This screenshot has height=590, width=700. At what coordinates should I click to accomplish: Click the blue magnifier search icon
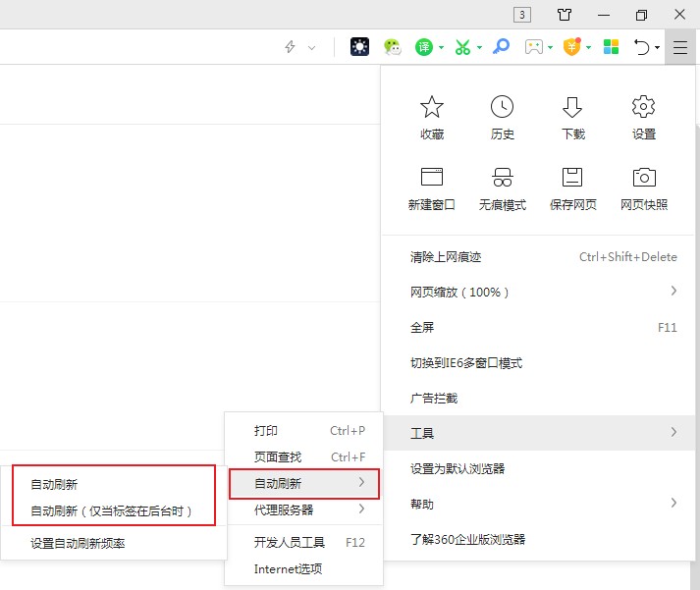(x=501, y=46)
